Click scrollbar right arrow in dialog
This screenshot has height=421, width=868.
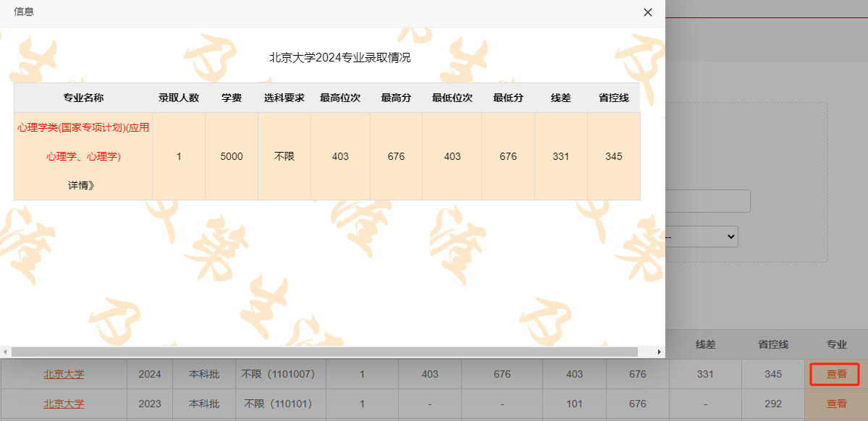(x=659, y=352)
